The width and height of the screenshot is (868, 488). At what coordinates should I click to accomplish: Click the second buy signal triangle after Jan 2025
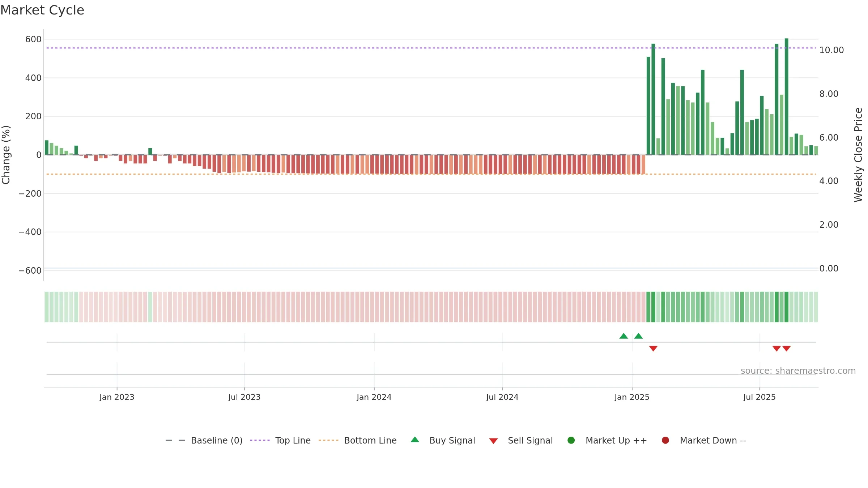tap(638, 336)
